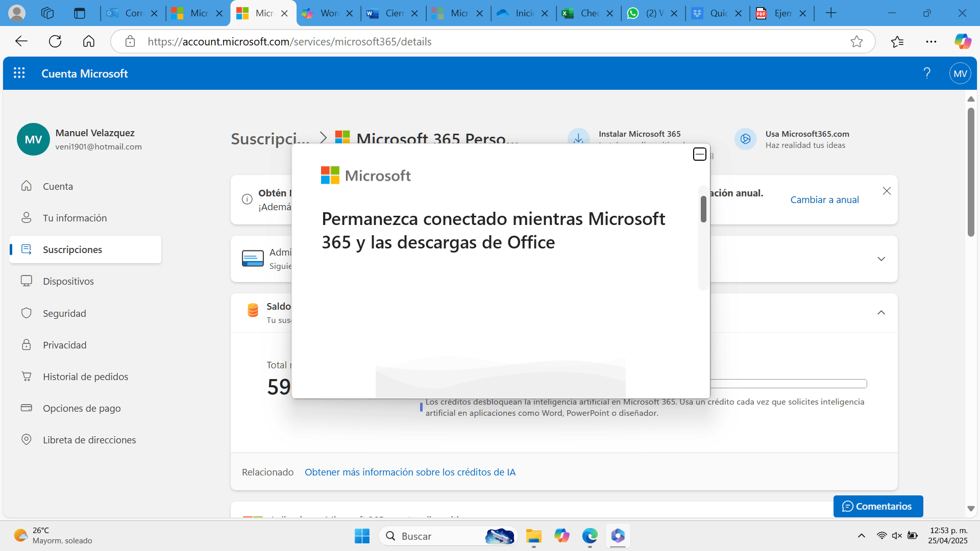Minimize the Microsoft download popup
Image resolution: width=980 pixels, height=551 pixels.
699,154
